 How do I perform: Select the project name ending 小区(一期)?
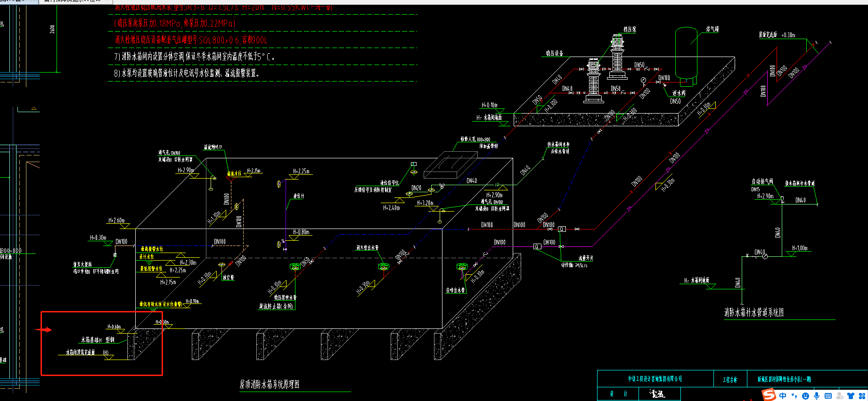point(785,379)
